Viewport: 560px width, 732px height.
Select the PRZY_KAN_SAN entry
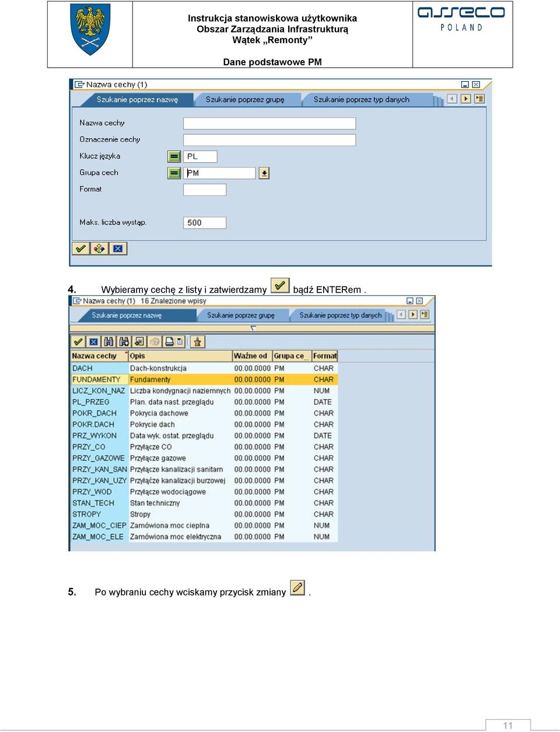[x=99, y=470]
